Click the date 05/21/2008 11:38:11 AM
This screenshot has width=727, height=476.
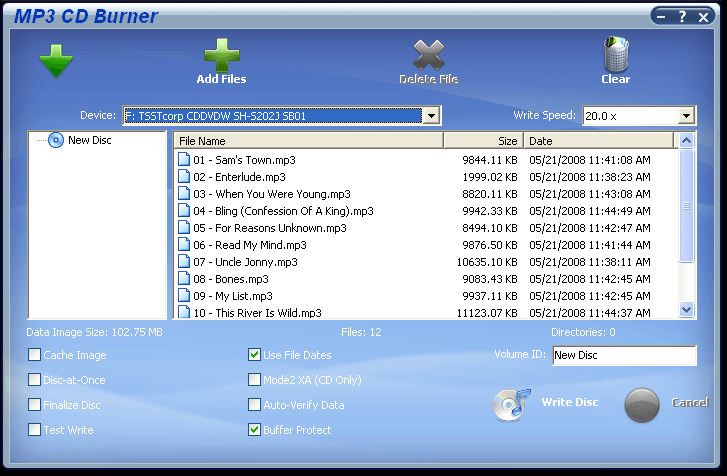coord(590,262)
